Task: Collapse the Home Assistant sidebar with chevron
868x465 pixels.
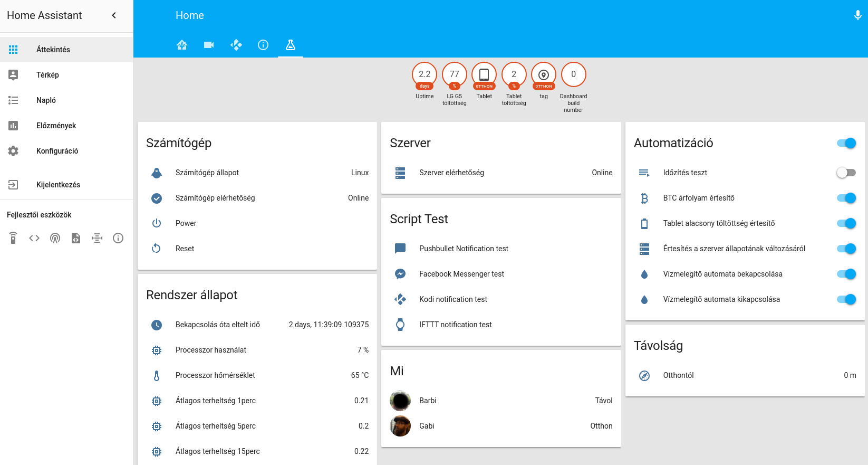Action: 114,15
